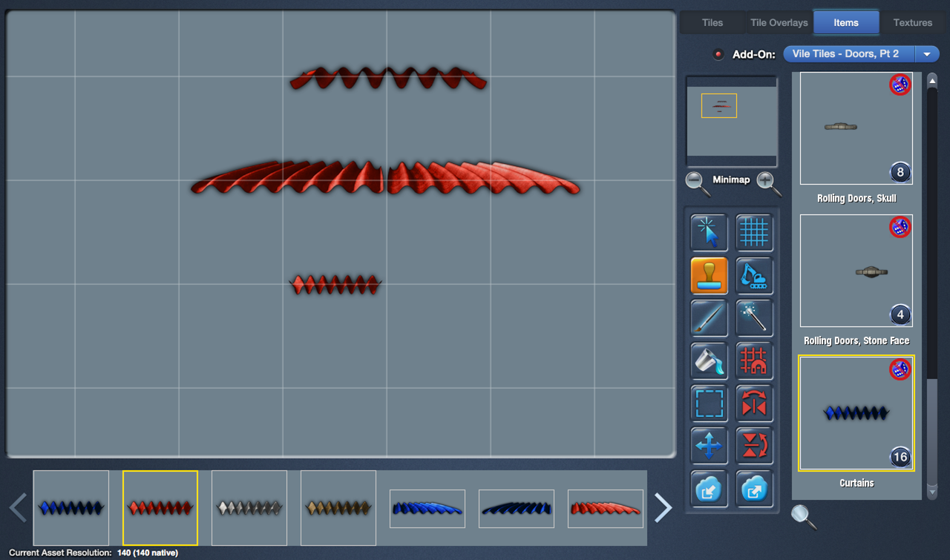Go to previous variants with left arrow
Viewport: 950px width, 560px height.
point(19,507)
